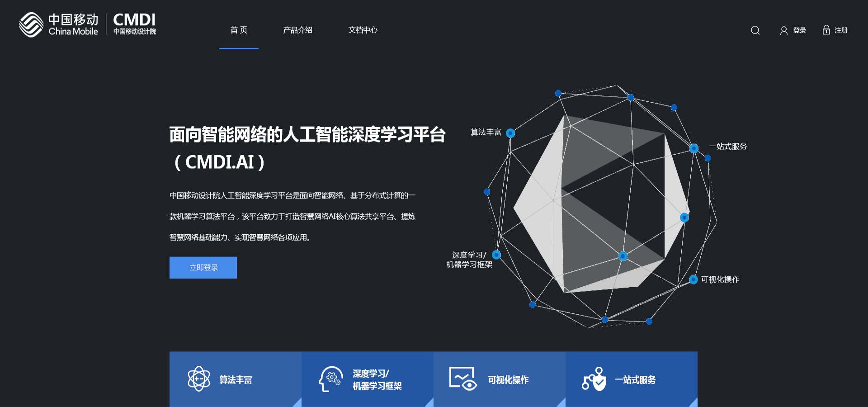868x407 pixels.
Task: Click the shield-check icon for 一站式服务
Action: coord(594,379)
